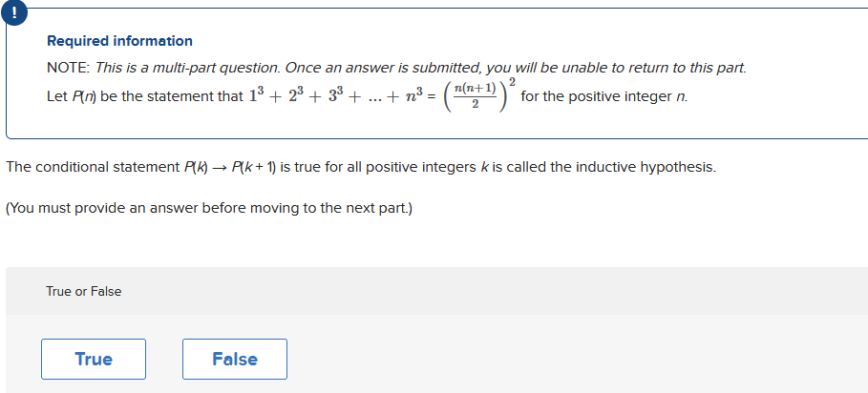This screenshot has height=393, width=868.
Task: Click the italic NOTE multi-part question warning text
Action: 421,68
